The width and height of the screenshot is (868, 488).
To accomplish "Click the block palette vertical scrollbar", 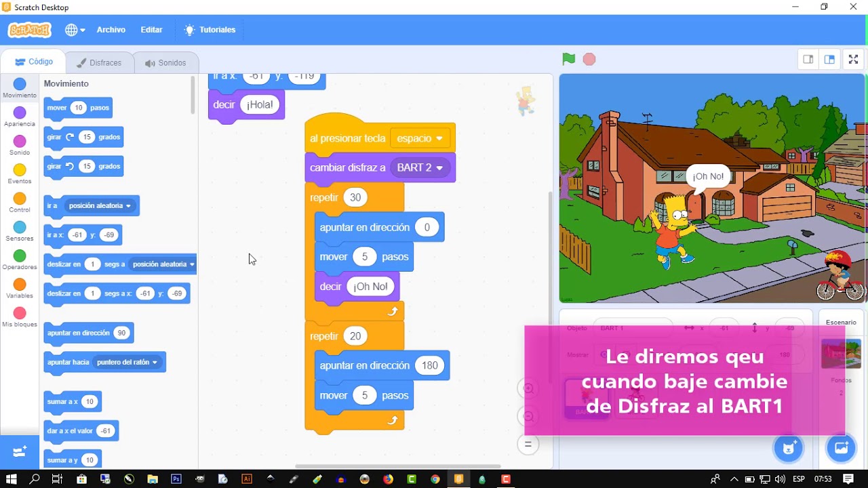I will point(193,95).
